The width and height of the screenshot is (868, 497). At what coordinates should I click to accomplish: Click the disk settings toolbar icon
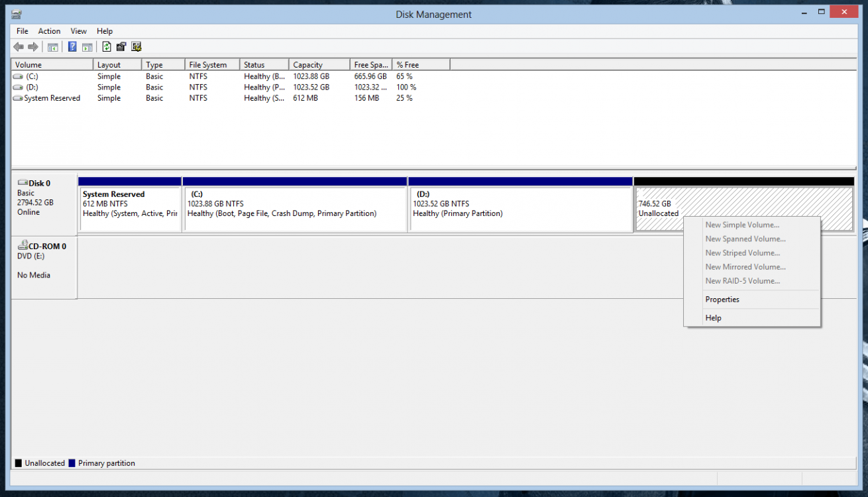coord(136,47)
